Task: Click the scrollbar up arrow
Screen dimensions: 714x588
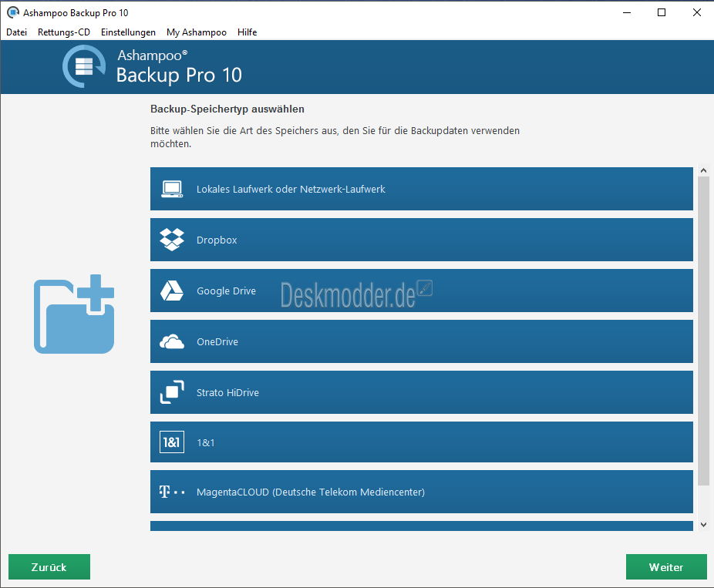Action: [x=703, y=170]
